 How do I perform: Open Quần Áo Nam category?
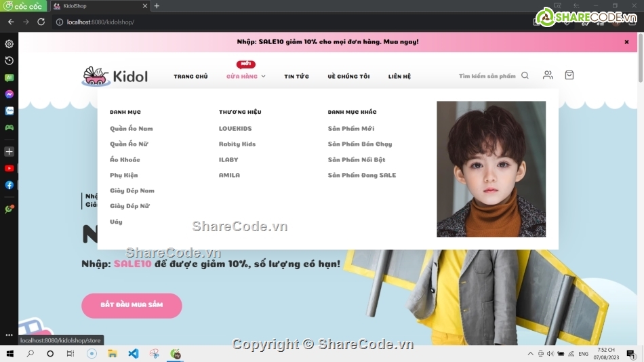(x=132, y=129)
